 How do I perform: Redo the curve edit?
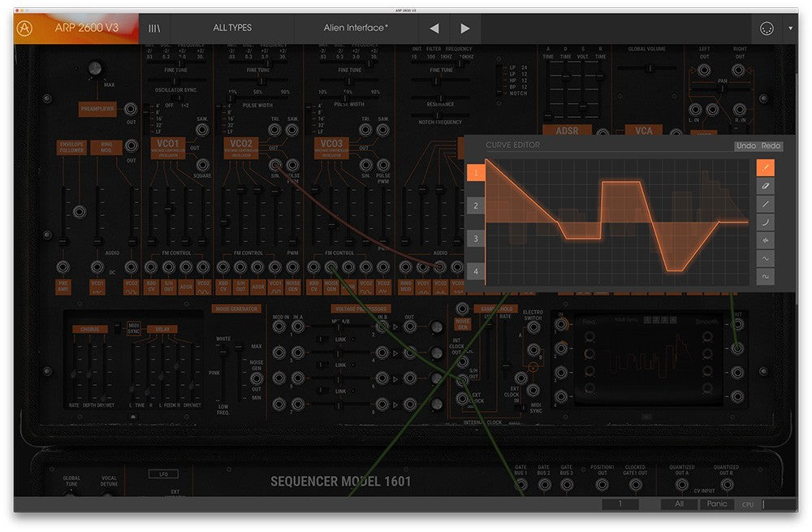[771, 145]
